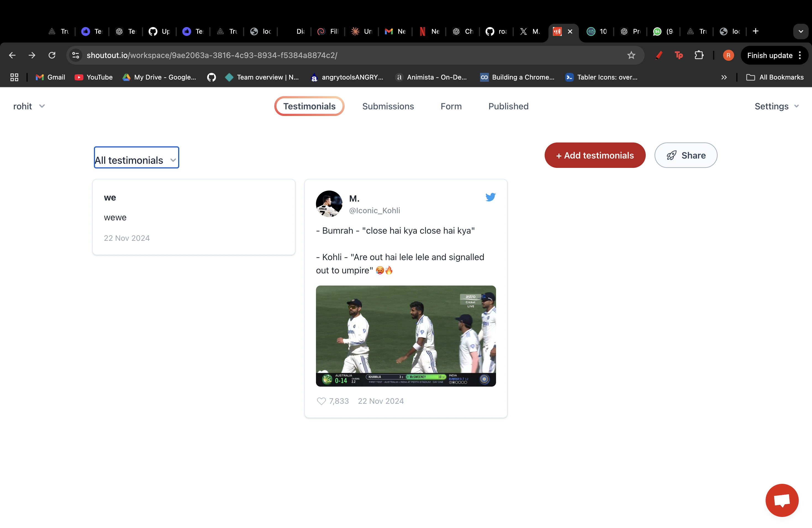Open Animista - On-De bookmark
812x528 pixels.
[x=431, y=77]
